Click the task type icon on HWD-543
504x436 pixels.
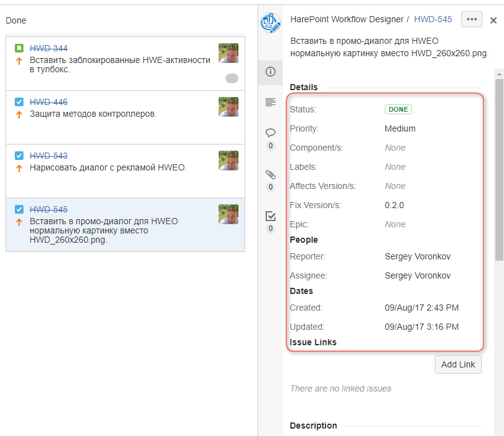tap(19, 156)
